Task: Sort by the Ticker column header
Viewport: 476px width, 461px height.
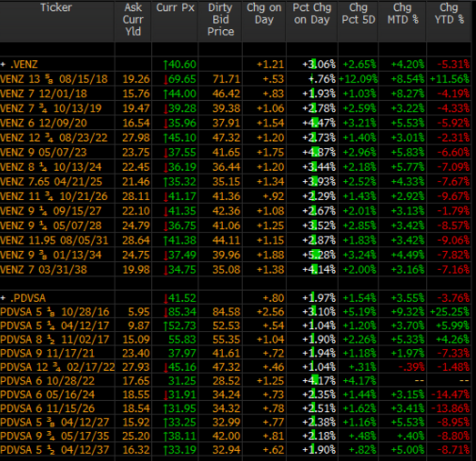Action: pyautogui.click(x=56, y=7)
